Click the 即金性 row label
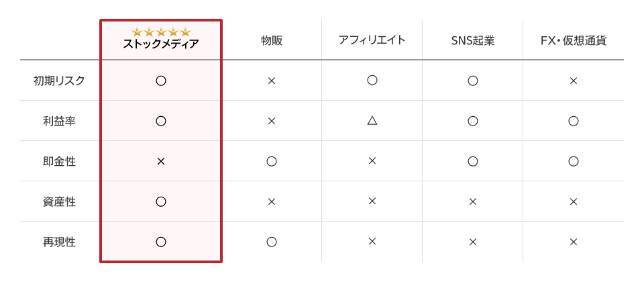The height and width of the screenshot is (282, 644). [x=59, y=161]
